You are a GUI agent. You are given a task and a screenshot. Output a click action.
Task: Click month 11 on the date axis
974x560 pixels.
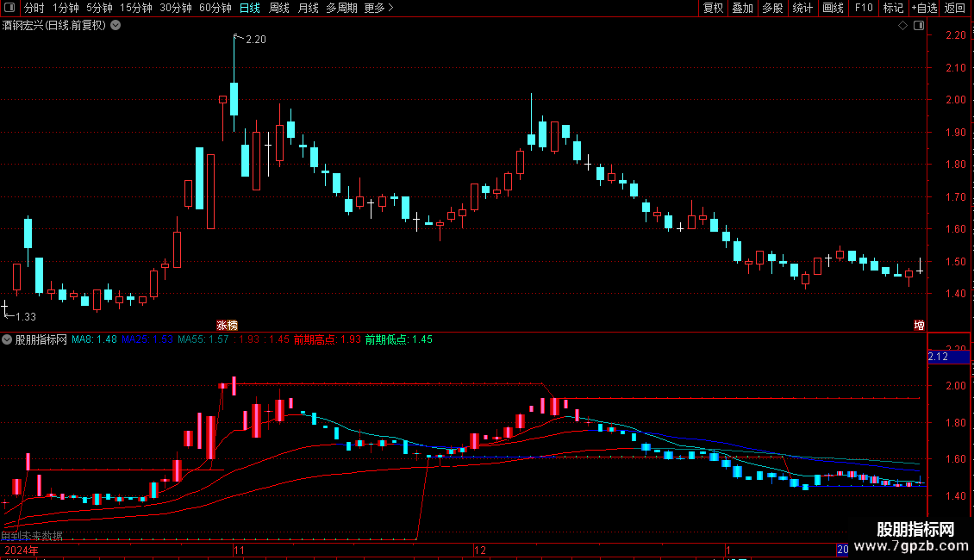click(x=239, y=551)
